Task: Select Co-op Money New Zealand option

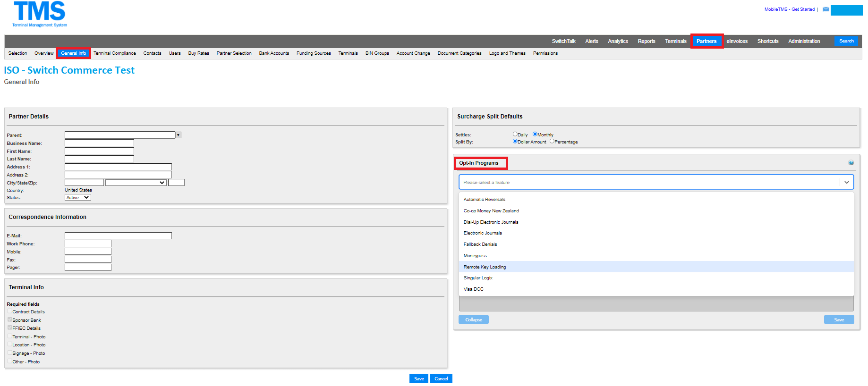Action: pos(656,211)
